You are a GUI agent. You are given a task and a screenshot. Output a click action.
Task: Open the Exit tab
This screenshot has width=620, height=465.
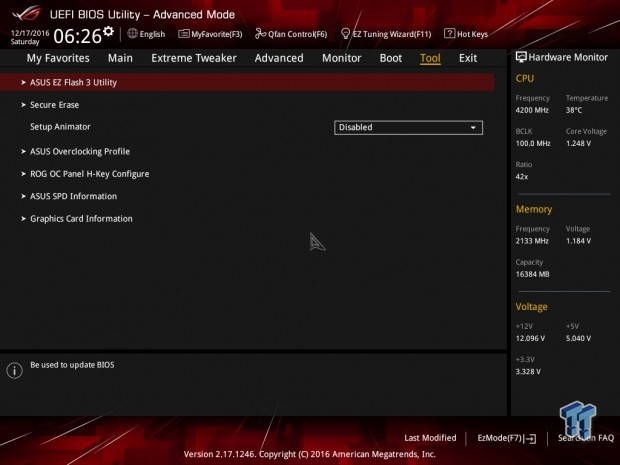click(468, 58)
